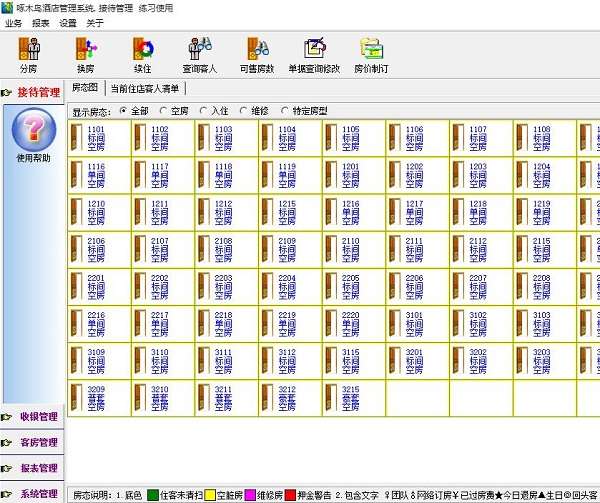This screenshot has height=503, width=600.
Task: Click the 分房 room assignment icon
Action: (29, 49)
